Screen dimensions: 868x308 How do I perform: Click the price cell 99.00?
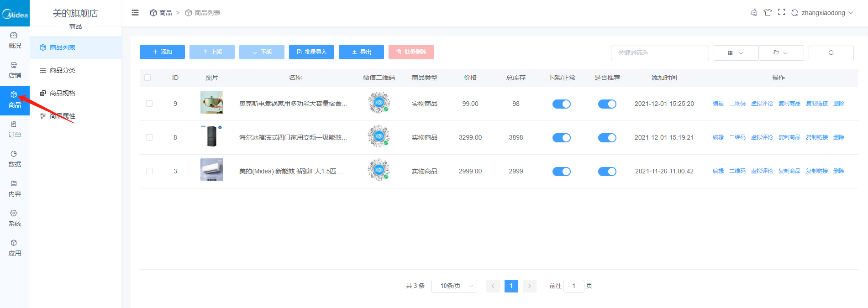[x=470, y=104]
